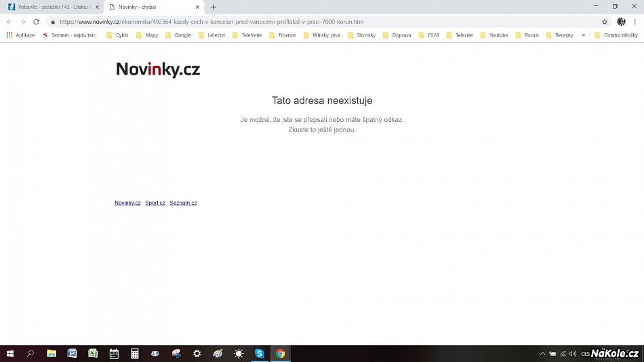Open a new browser tab

point(213,7)
